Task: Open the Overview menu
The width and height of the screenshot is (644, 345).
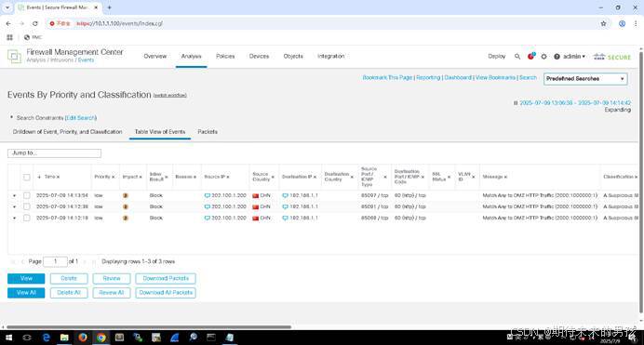Action: 154,56
